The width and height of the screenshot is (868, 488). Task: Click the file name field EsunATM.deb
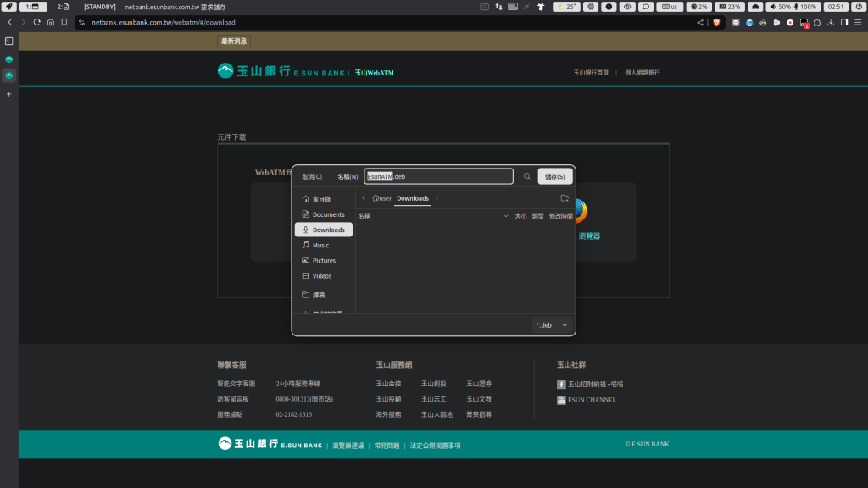tap(438, 176)
